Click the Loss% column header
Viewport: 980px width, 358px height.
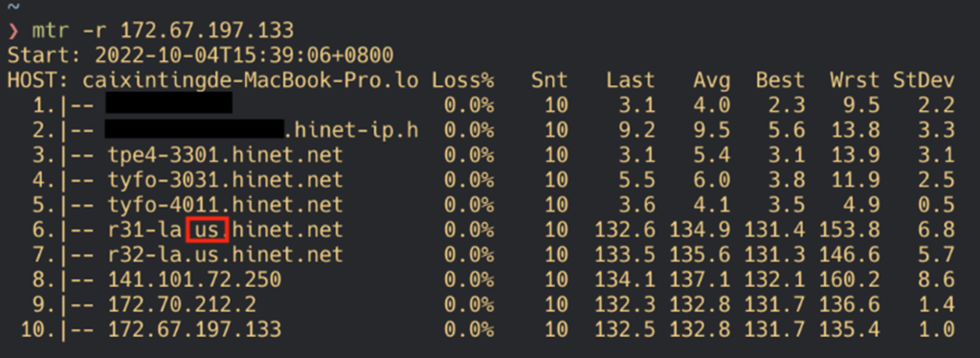click(x=462, y=80)
